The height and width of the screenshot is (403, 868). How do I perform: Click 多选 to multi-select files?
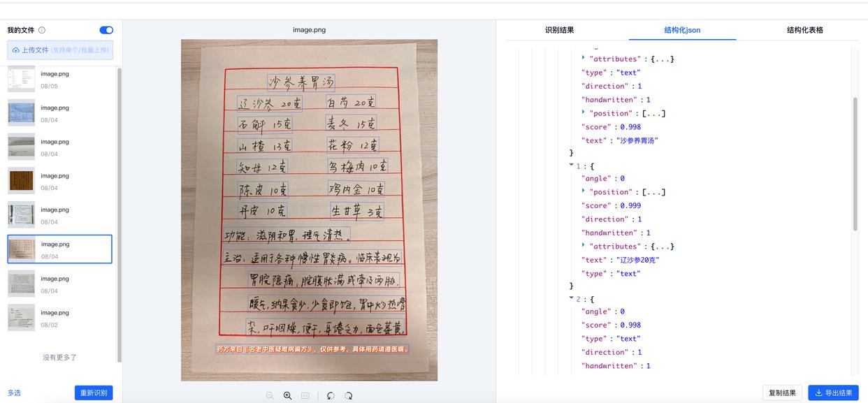14,393
